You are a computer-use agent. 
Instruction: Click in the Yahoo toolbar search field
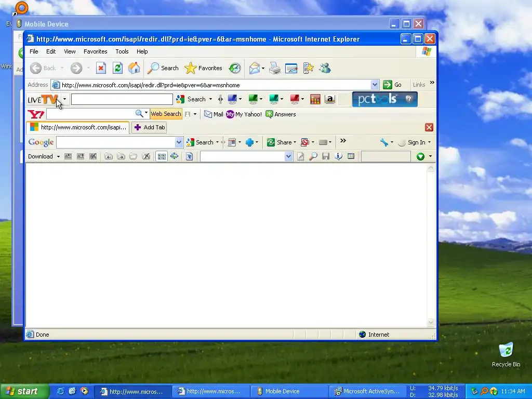(90, 114)
